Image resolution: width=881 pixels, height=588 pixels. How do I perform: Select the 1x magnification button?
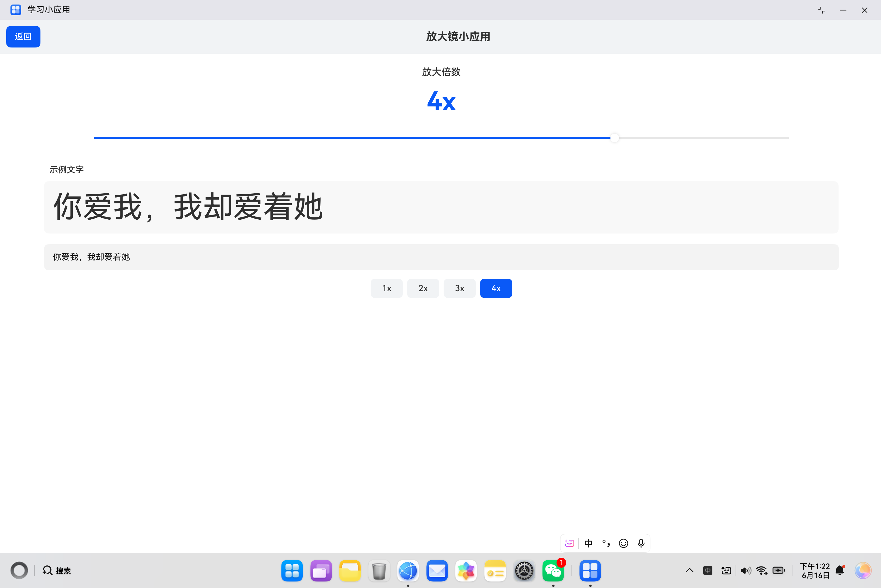(x=386, y=288)
